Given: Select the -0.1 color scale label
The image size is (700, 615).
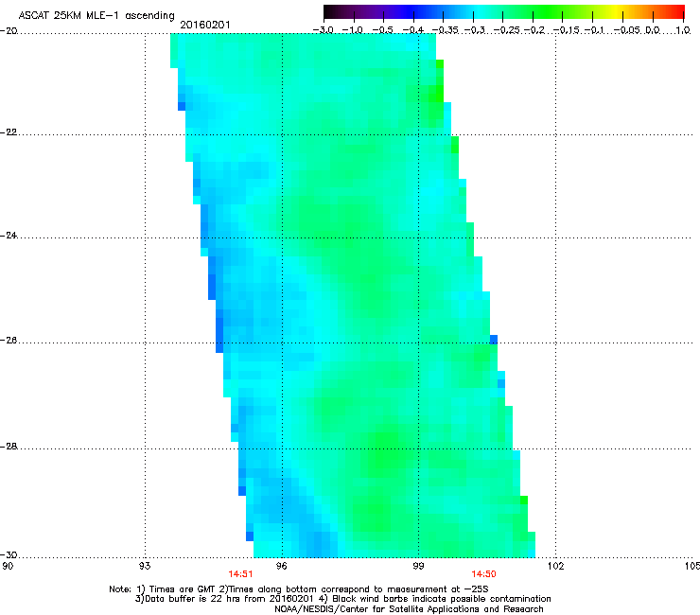Looking at the screenshot, I should click(594, 30).
